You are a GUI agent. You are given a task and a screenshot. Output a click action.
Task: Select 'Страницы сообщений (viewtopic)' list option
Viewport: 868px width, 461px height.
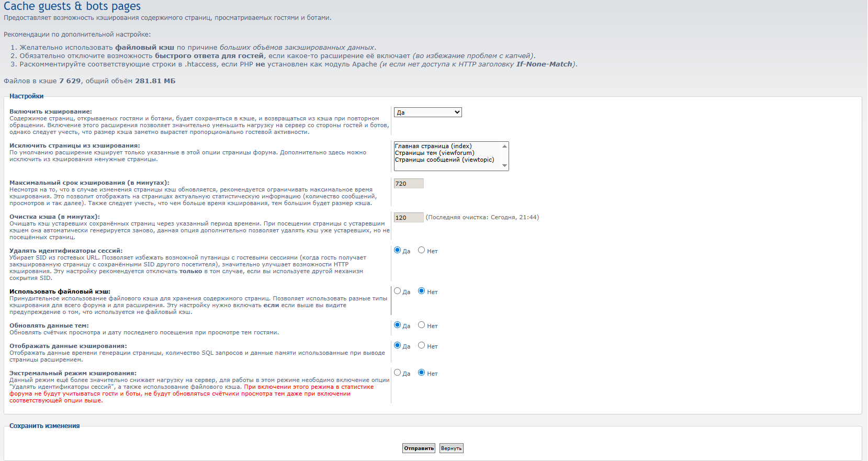[444, 160]
